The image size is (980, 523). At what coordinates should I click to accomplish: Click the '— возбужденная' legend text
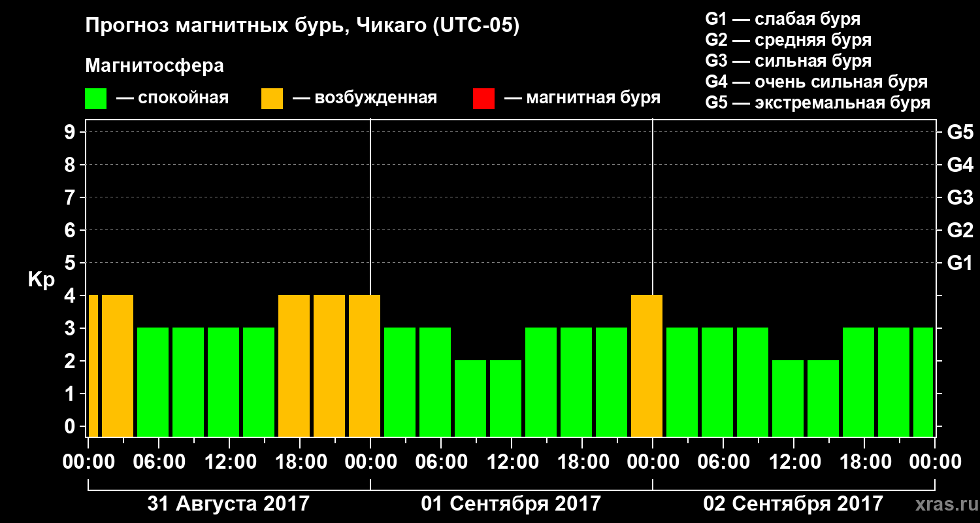point(365,99)
